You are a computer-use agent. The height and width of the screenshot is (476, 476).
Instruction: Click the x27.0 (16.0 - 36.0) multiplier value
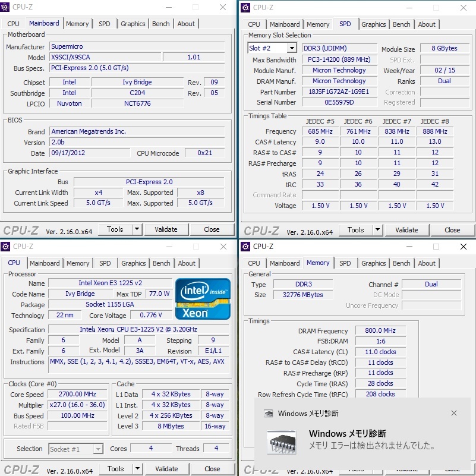(77, 405)
